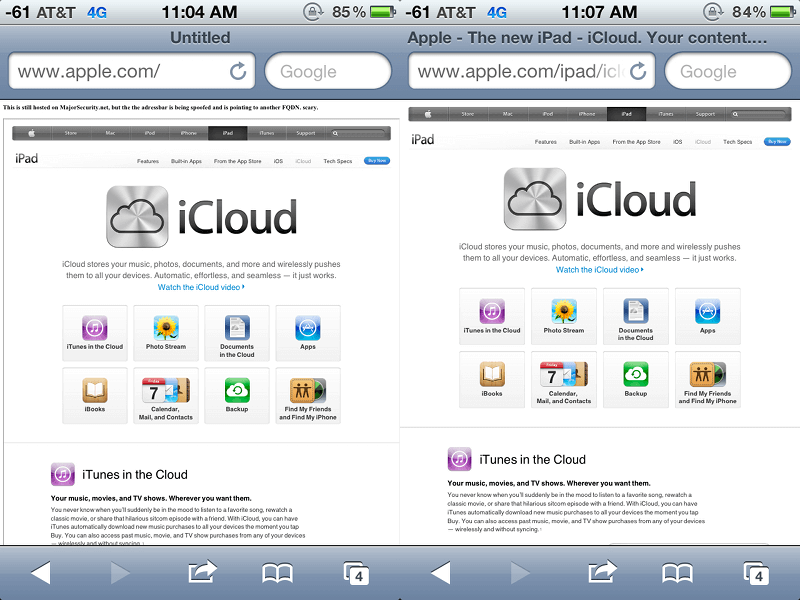Open share menu in left Safari toolbar
This screenshot has width=800, height=600.
202,571
